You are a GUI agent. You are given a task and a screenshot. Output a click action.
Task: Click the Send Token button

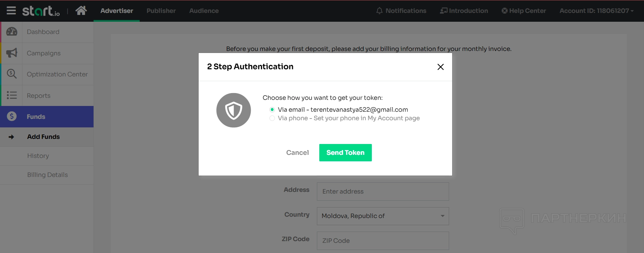[345, 153]
